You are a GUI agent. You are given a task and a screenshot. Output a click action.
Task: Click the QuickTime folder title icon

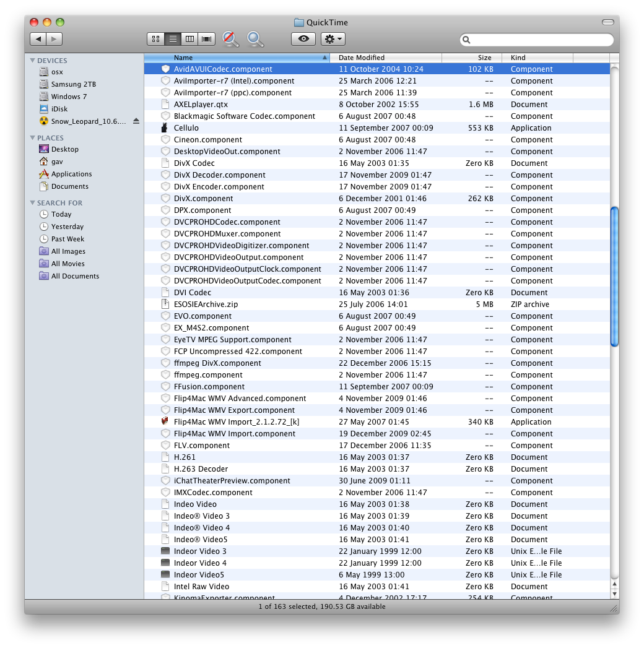(298, 22)
